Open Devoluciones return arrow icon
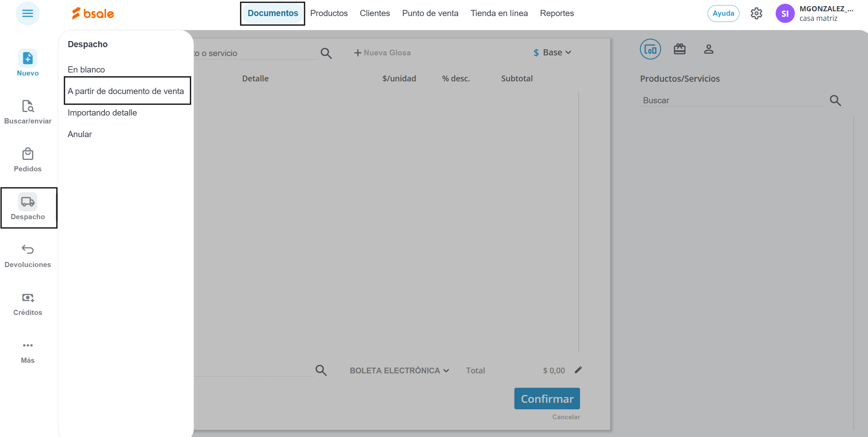Image resolution: width=868 pixels, height=437 pixels. 28,250
